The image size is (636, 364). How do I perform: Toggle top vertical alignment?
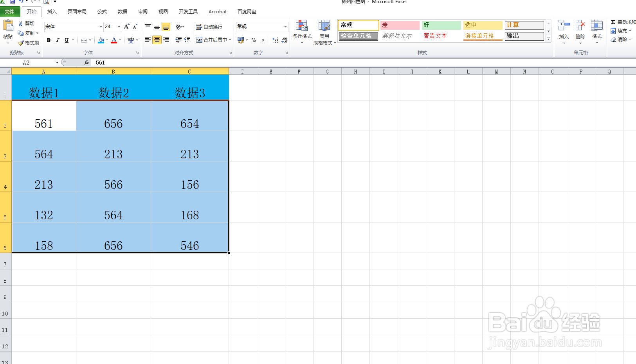click(x=148, y=27)
